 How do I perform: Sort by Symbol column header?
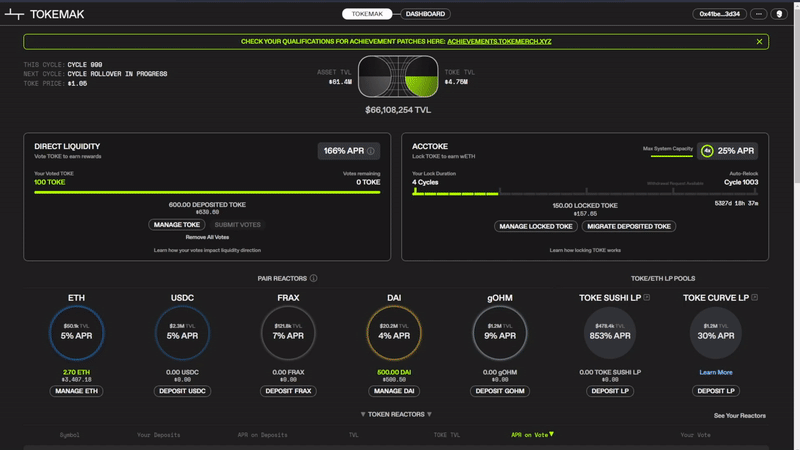[69, 435]
